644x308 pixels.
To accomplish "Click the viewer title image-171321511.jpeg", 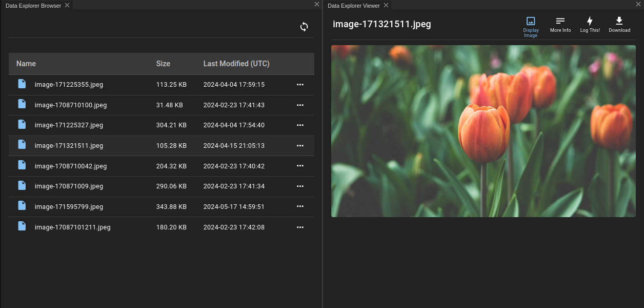I will click(x=382, y=24).
